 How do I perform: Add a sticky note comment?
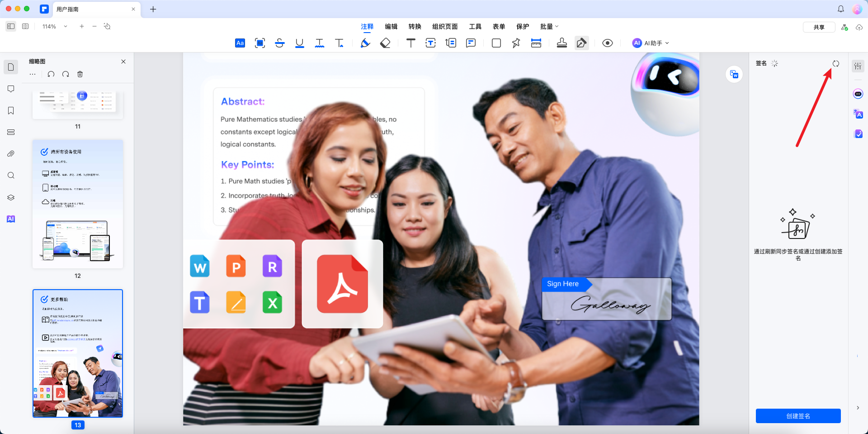pos(471,43)
